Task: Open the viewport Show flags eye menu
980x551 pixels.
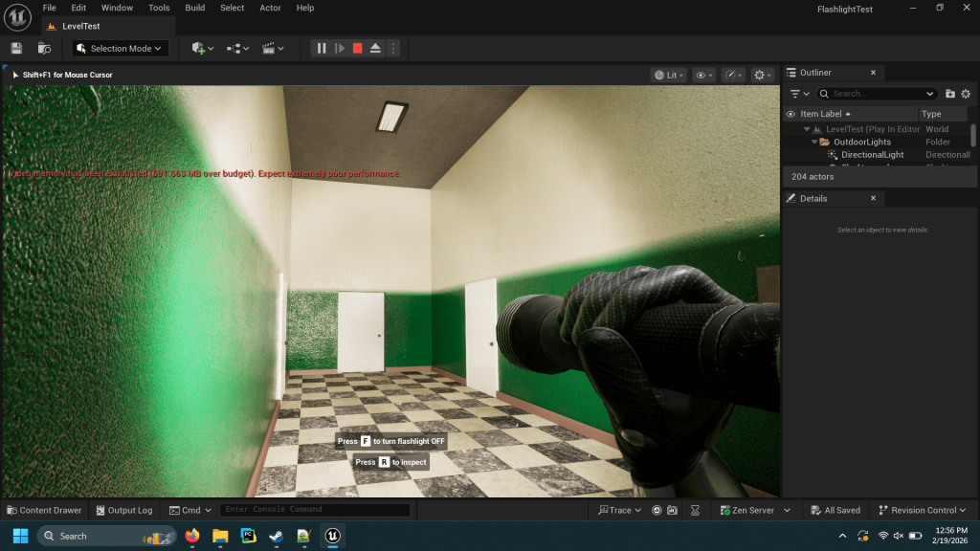Action: (x=704, y=75)
